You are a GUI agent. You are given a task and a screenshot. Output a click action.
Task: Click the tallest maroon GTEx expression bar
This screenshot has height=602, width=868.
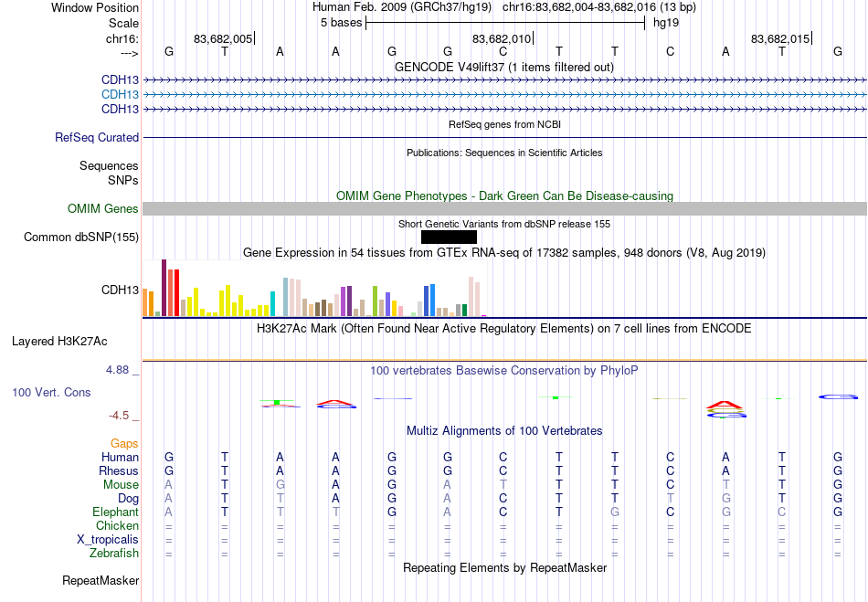click(164, 288)
